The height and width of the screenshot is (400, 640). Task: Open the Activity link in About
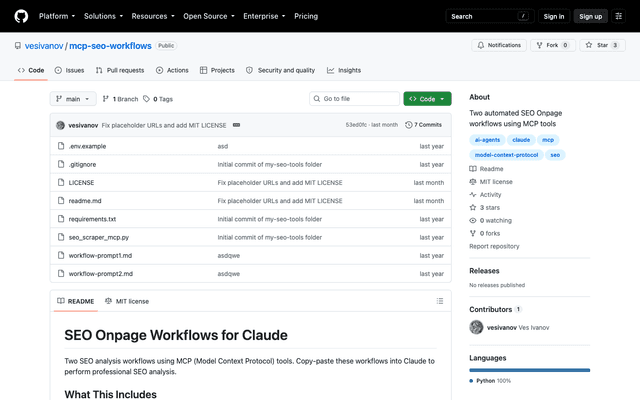485,195
